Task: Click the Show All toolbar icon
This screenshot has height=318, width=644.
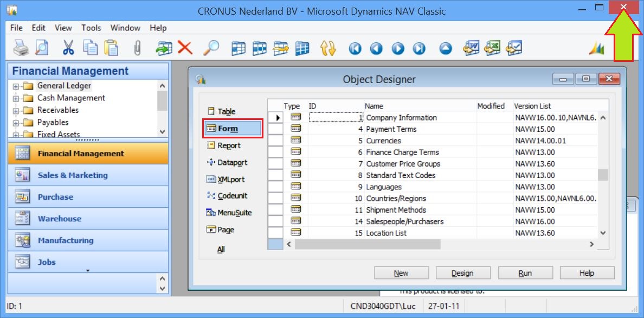Action: coord(302,48)
